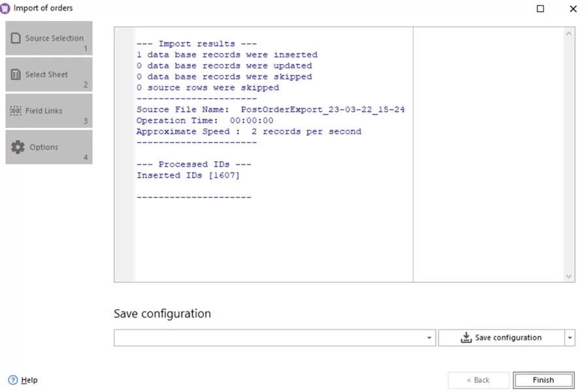Go to the Select Sheet step
588x392 pixels.
pos(49,74)
